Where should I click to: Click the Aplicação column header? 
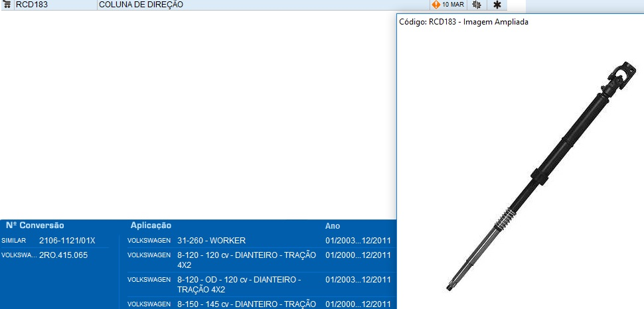(151, 225)
